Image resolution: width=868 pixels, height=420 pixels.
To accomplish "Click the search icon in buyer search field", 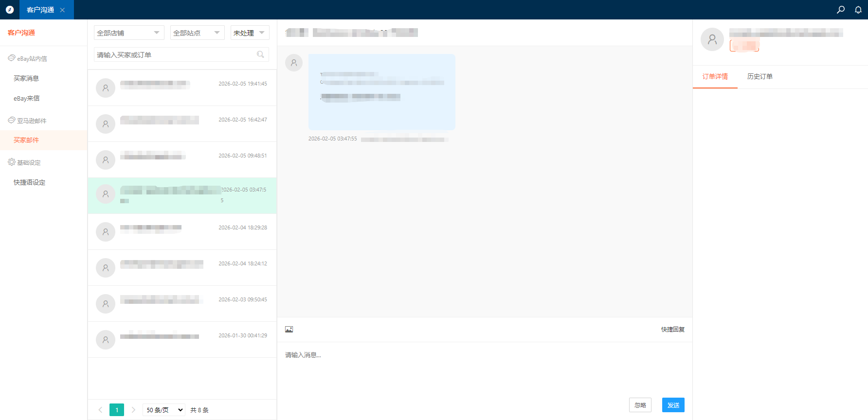I will (x=260, y=54).
